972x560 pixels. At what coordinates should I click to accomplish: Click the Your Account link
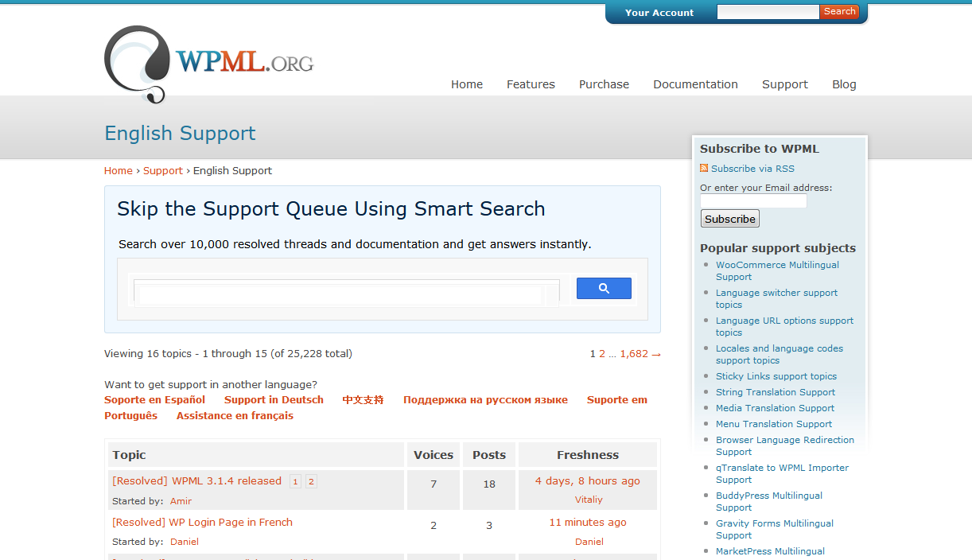pos(659,13)
